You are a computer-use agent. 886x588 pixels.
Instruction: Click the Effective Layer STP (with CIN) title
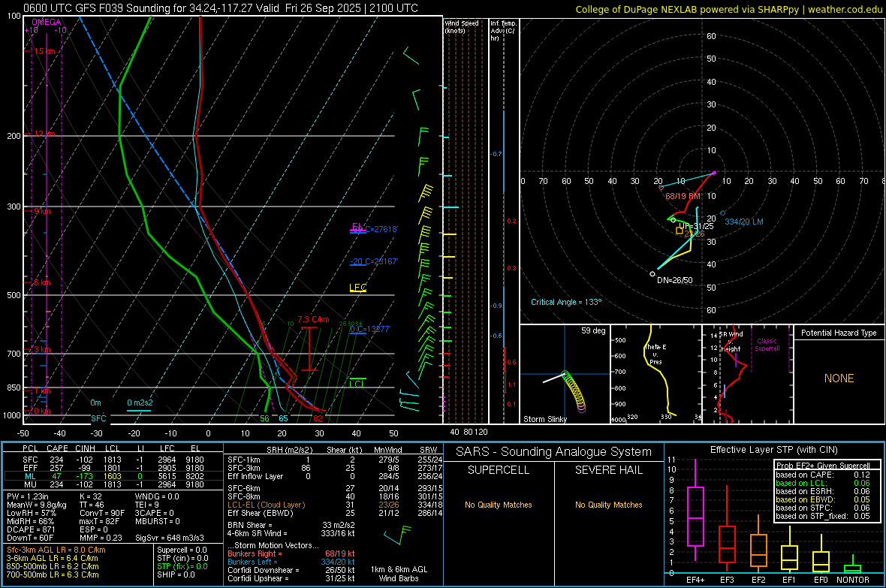click(773, 450)
